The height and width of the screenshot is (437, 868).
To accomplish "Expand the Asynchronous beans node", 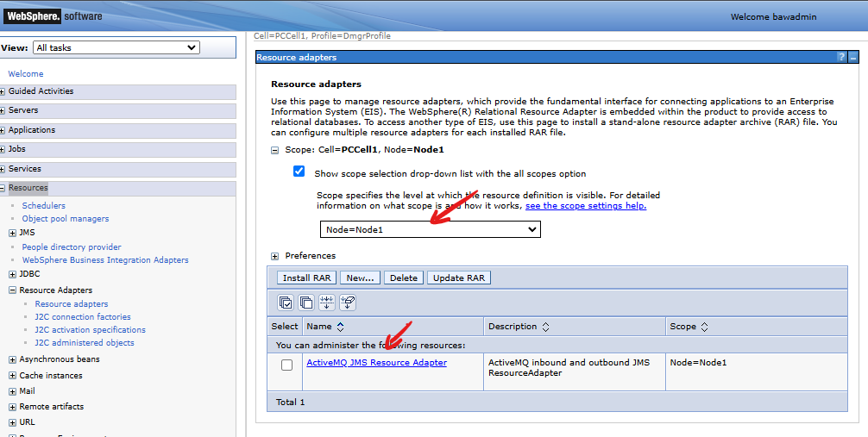I will [x=13, y=359].
